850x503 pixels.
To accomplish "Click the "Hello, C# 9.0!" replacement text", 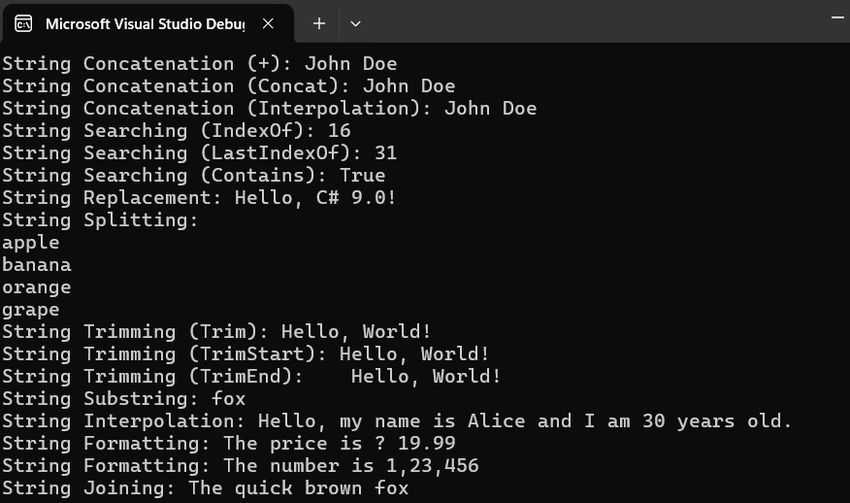I will coord(316,198).
